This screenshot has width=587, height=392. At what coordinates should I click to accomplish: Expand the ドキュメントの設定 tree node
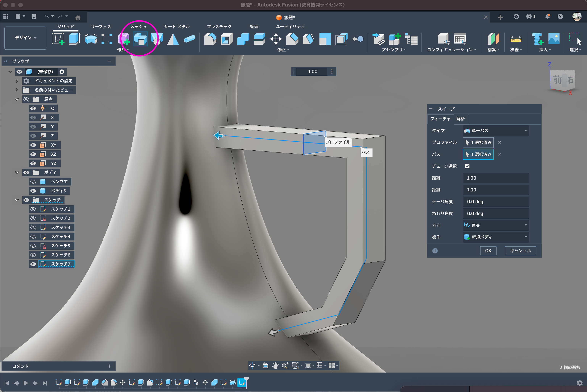[x=17, y=81]
